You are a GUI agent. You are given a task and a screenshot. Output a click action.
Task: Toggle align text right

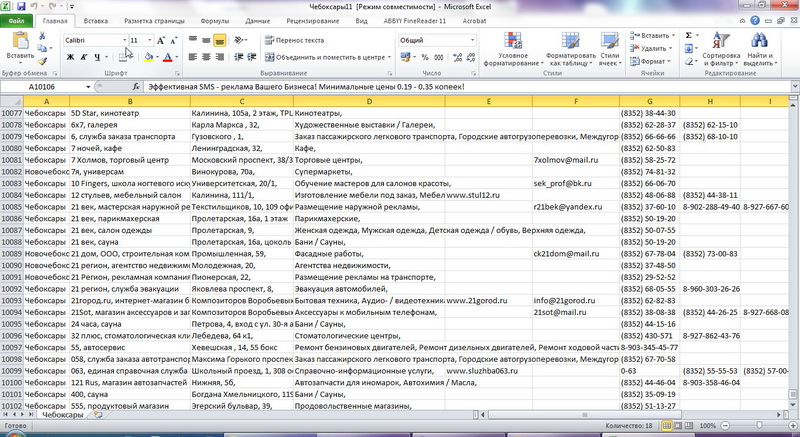point(219,57)
